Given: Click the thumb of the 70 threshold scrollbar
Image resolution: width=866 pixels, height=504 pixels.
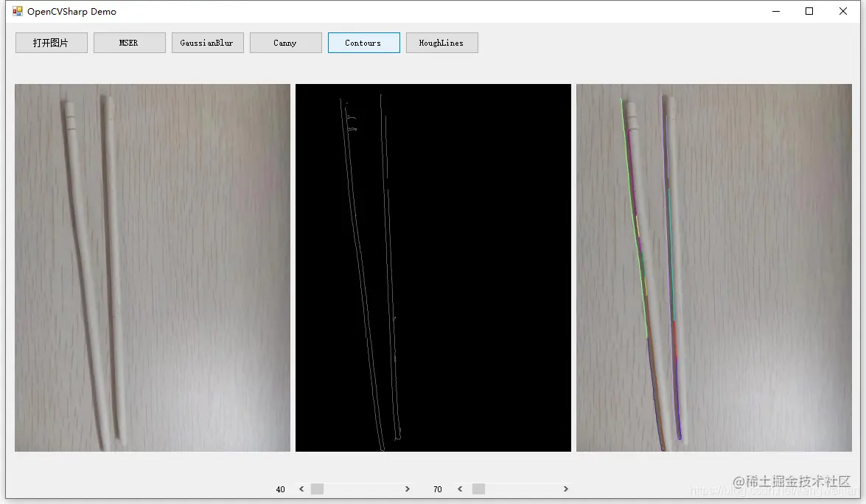Looking at the screenshot, I should pyautogui.click(x=478, y=489).
